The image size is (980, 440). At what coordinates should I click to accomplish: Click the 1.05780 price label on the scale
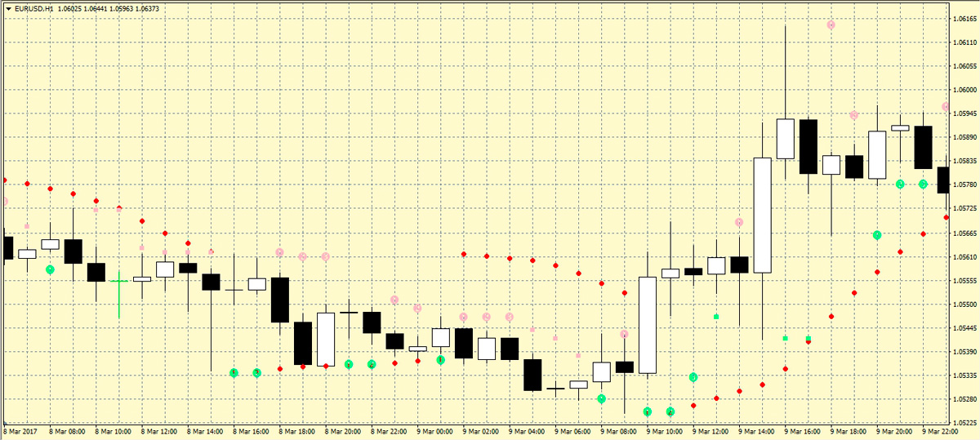click(x=964, y=184)
